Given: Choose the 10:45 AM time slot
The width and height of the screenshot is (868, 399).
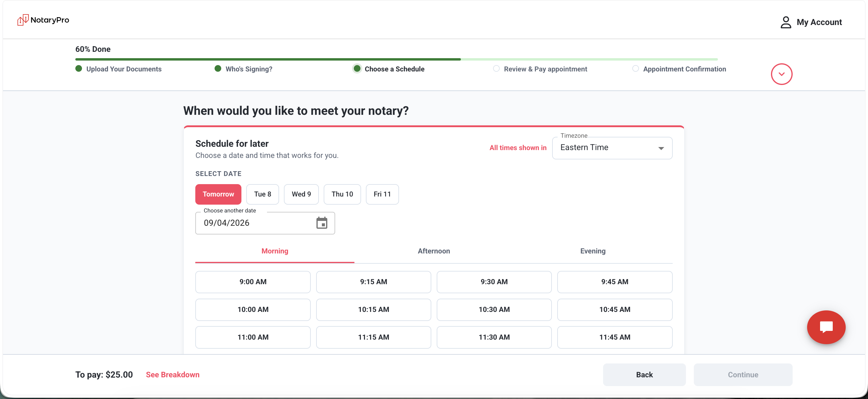Looking at the screenshot, I should click(x=615, y=309).
